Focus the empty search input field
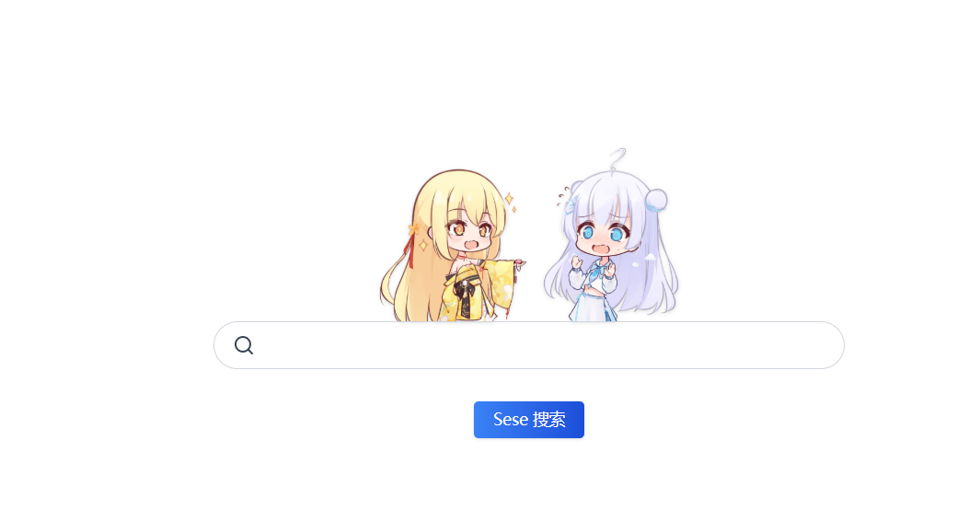The image size is (980, 510). point(529,345)
